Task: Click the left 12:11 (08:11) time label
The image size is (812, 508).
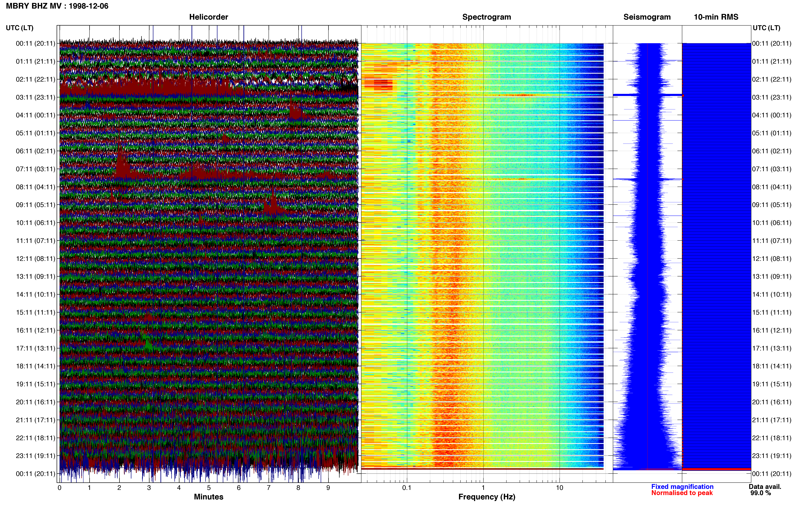Action: (x=36, y=259)
